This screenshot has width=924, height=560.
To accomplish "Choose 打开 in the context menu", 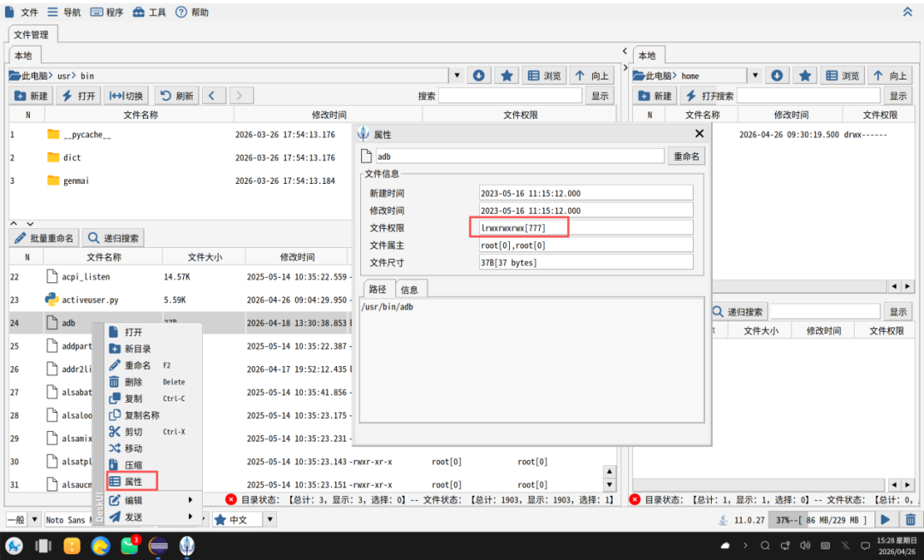I will 153,332.
